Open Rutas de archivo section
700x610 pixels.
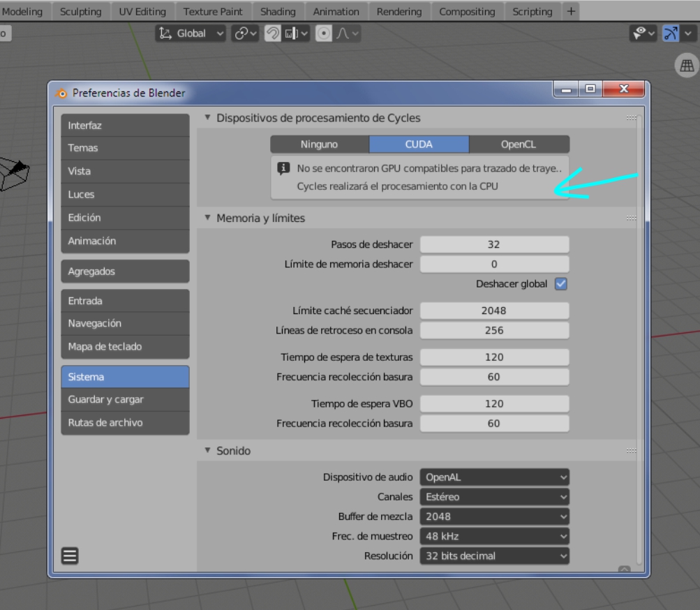coord(125,422)
